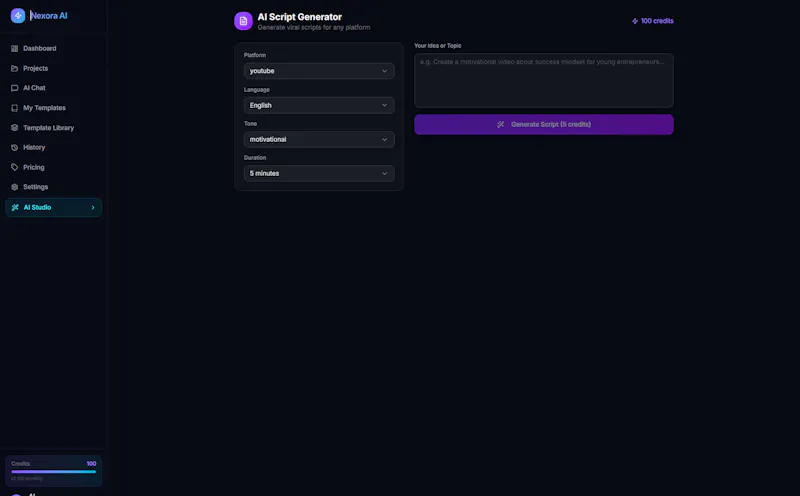Viewport: 800px width, 496px height.
Task: Click the AI Studio wand icon
Action: [x=15, y=207]
